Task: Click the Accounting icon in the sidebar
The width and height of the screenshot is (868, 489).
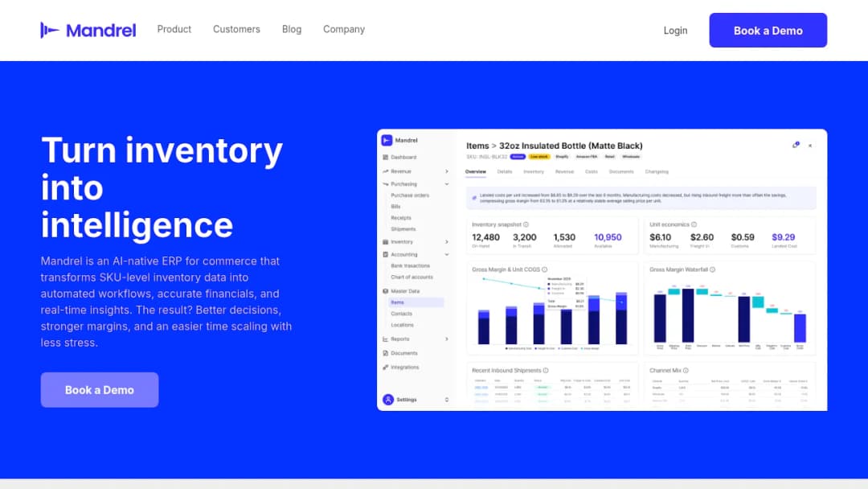Action: click(385, 255)
